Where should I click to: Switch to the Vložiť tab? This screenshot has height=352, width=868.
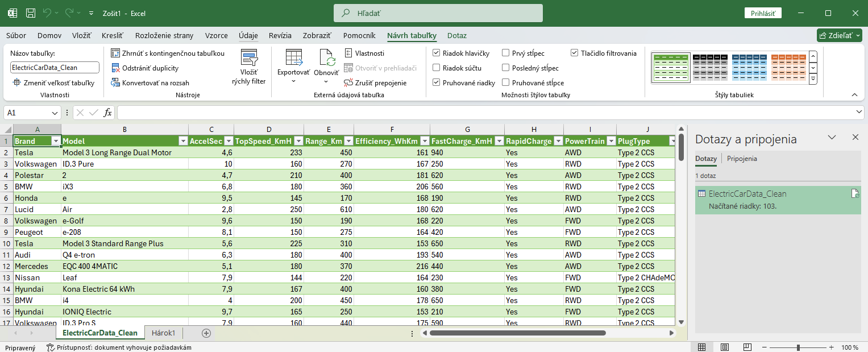(82, 35)
